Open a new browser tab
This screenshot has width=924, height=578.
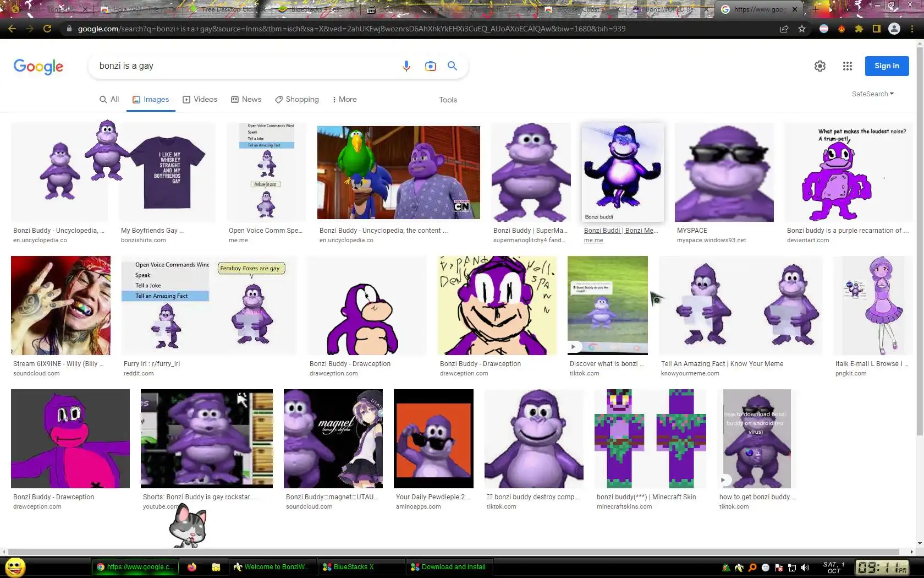(x=816, y=9)
